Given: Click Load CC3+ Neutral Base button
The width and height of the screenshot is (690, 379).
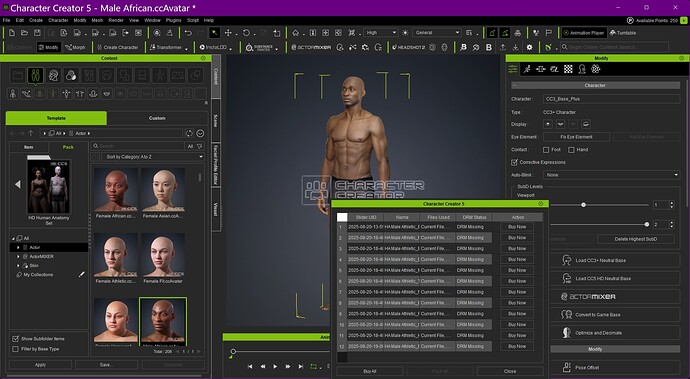Looking at the screenshot, I should pyautogui.click(x=615, y=260).
